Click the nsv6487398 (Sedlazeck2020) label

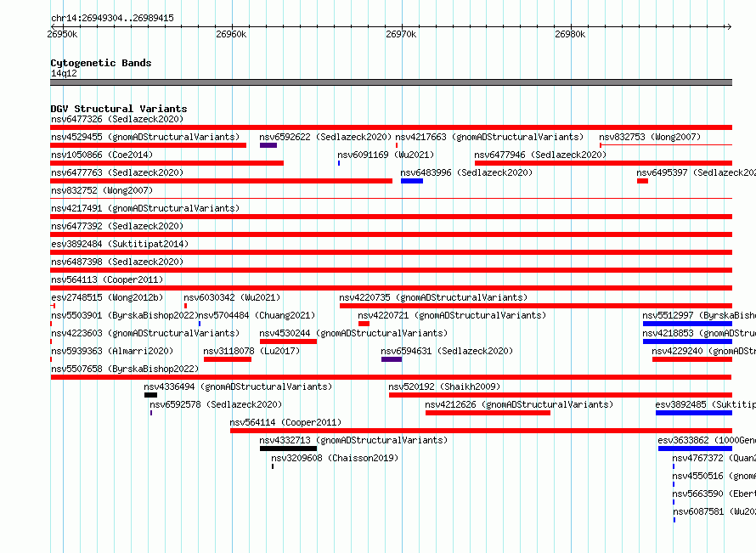pos(117,262)
